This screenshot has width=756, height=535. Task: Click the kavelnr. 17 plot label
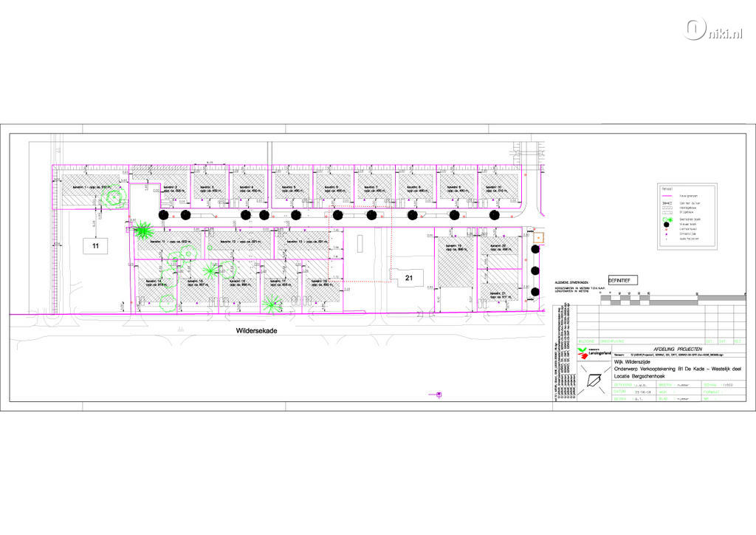[280, 283]
